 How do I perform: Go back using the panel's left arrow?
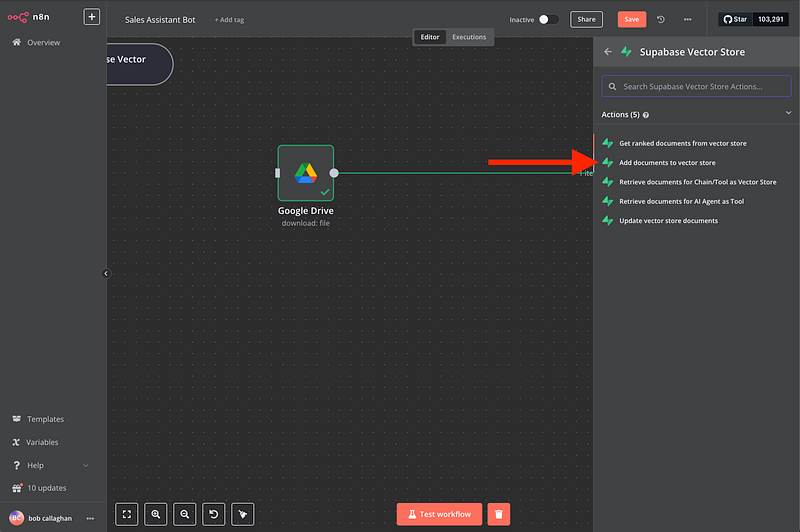[x=608, y=52]
